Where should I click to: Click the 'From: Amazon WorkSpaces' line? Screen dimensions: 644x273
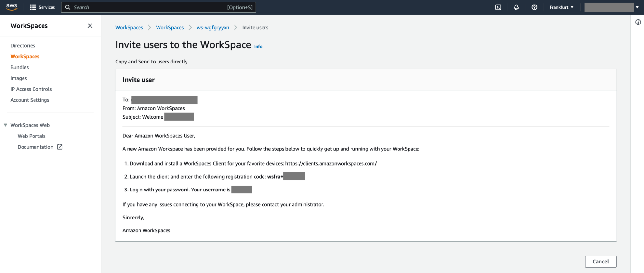point(154,108)
